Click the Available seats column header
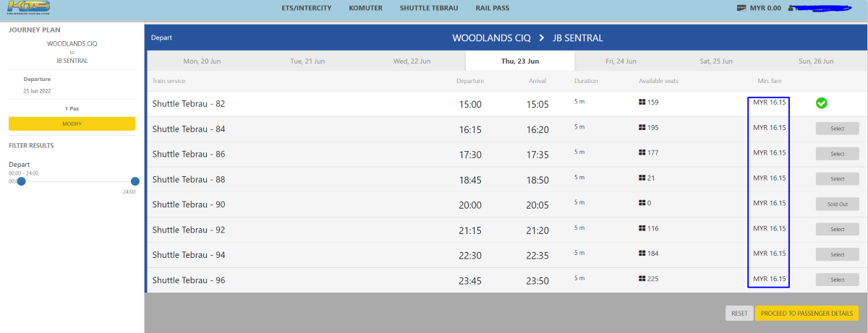Viewport: 868px width, 333px height. pyautogui.click(x=658, y=80)
